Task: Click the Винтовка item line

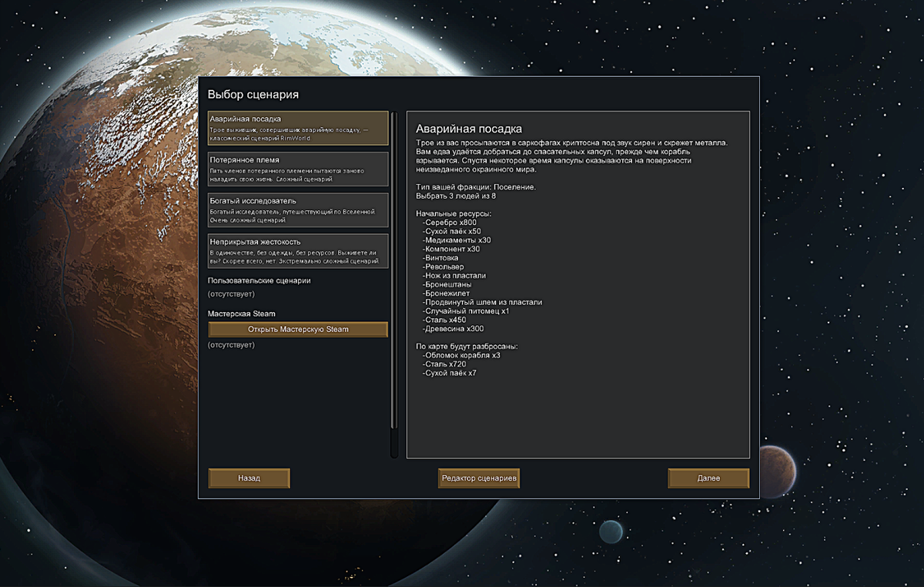Action: coord(441,258)
